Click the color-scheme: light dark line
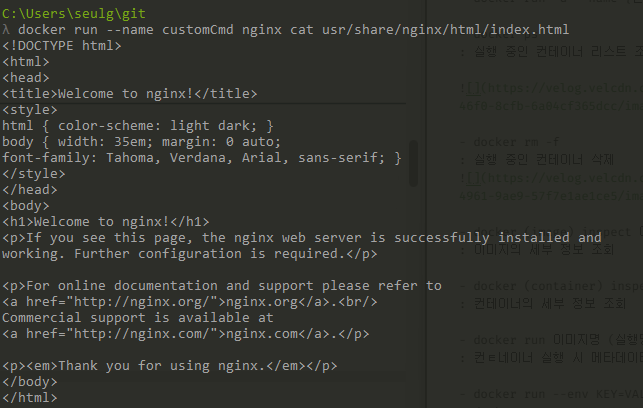This screenshot has height=408, width=643. click(138, 125)
